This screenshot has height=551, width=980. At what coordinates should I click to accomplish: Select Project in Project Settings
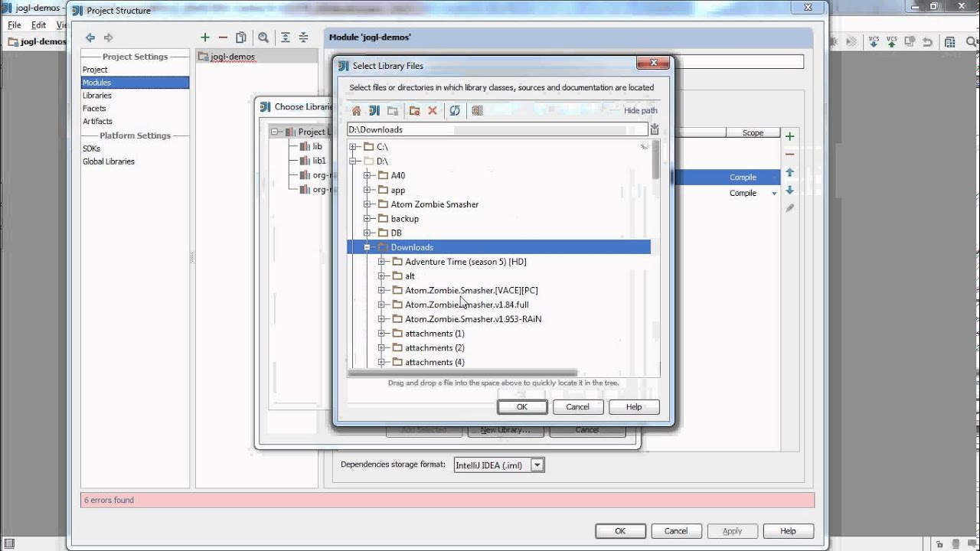[x=95, y=70]
